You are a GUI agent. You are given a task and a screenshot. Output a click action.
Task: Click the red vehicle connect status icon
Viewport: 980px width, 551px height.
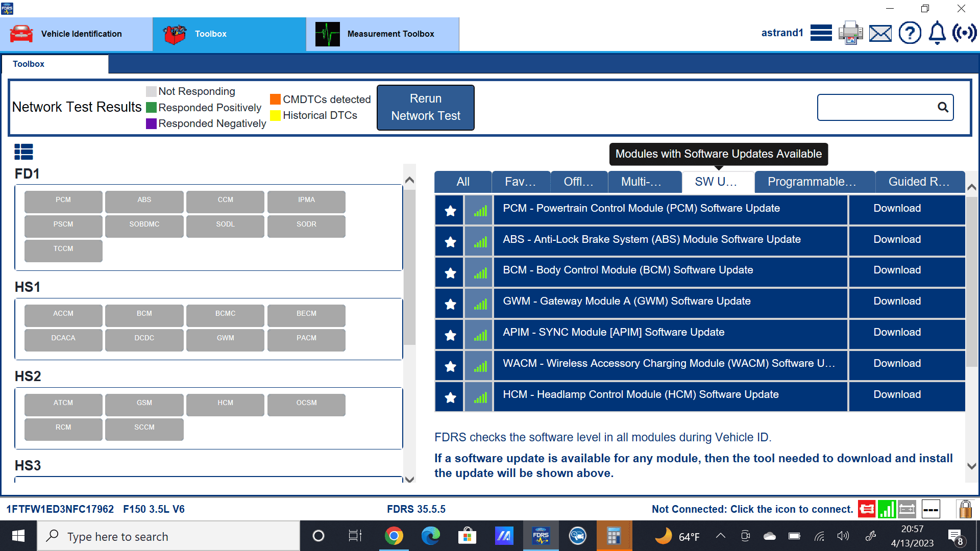point(867,509)
